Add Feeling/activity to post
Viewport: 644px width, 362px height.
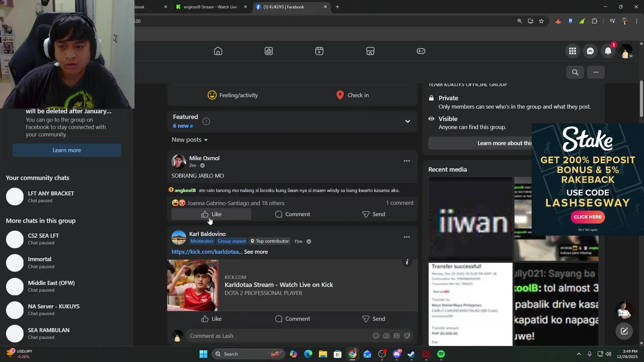(232, 95)
